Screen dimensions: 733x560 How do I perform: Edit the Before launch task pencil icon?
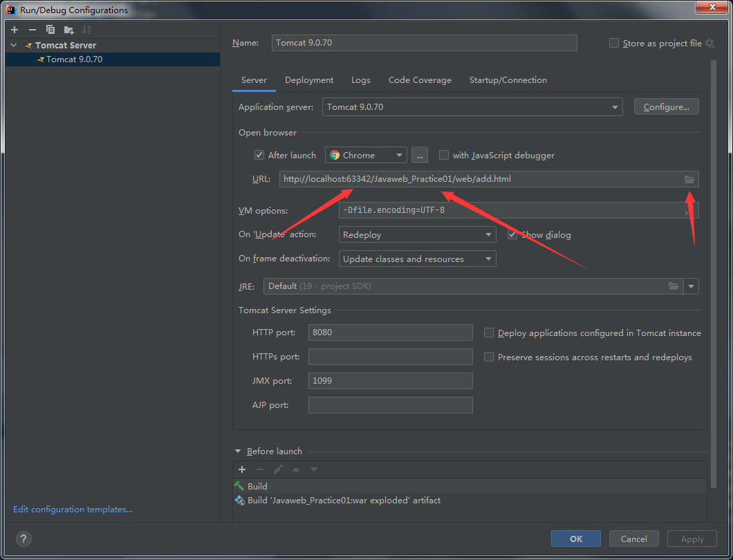[278, 469]
